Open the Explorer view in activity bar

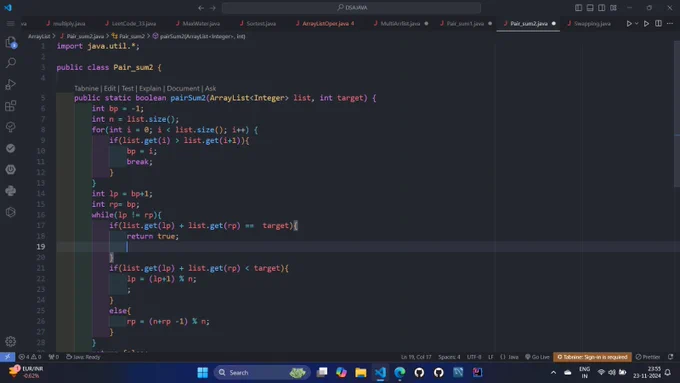(11, 42)
